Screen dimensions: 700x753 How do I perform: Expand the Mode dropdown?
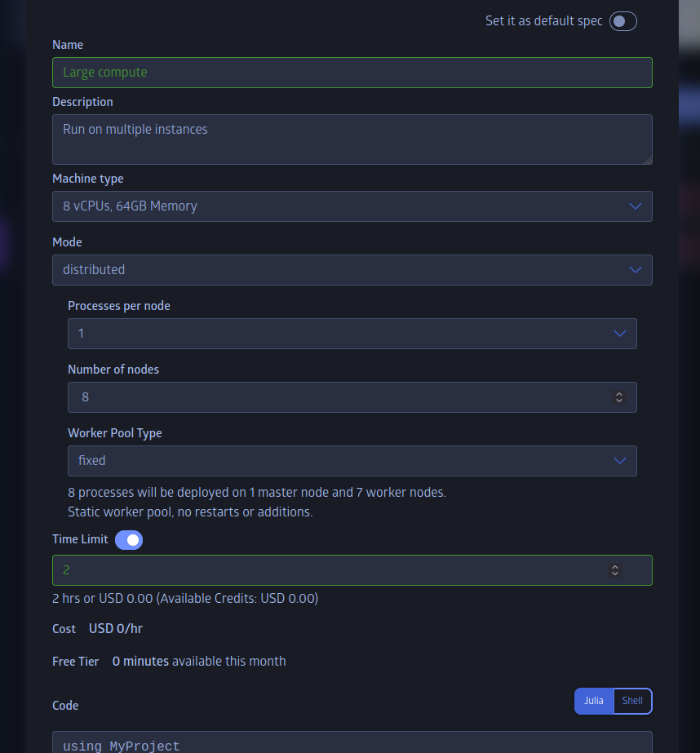click(352, 270)
